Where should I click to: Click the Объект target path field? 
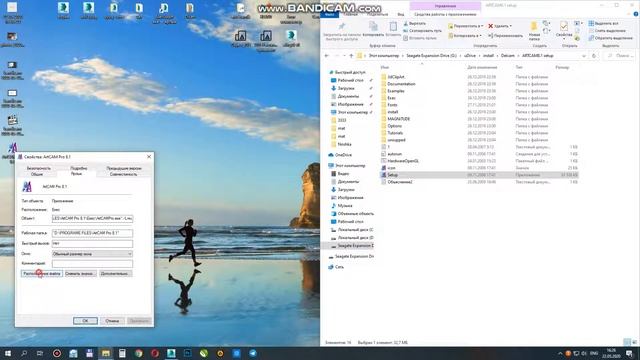(92, 218)
